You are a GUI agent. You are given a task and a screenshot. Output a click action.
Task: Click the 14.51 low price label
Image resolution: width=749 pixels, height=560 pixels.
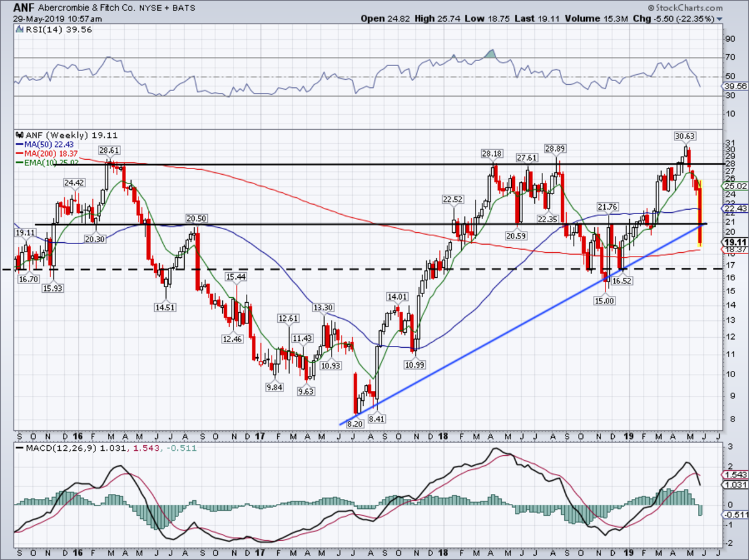(x=165, y=307)
